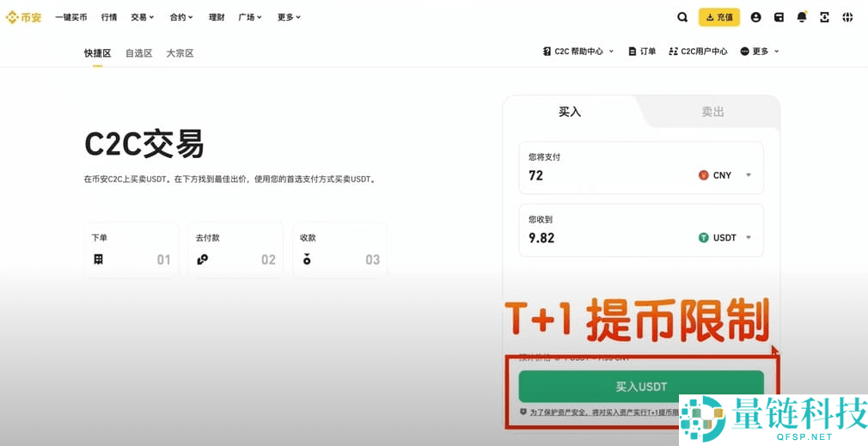Screen dimensions: 868x446
Task: Click the 订单 document icon
Action: click(x=633, y=52)
